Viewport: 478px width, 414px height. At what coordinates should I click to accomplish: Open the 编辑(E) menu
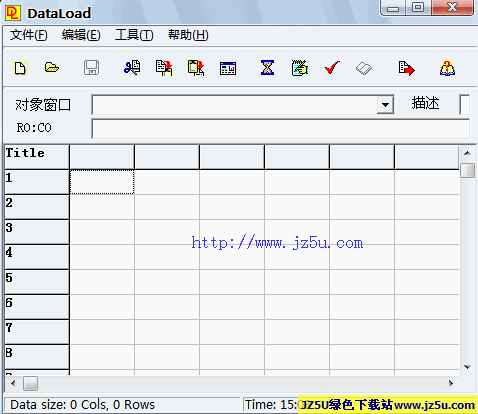coord(81,35)
